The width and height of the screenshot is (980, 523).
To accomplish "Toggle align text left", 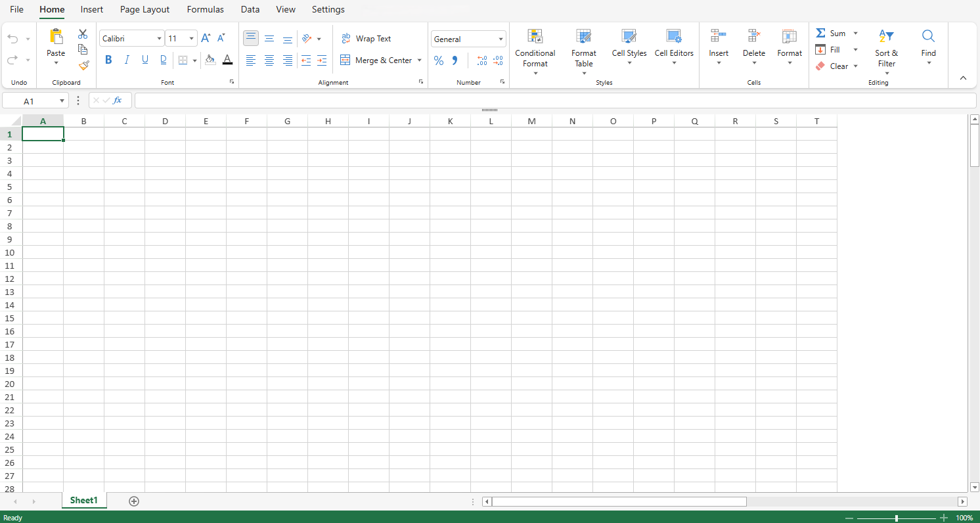I will click(251, 60).
